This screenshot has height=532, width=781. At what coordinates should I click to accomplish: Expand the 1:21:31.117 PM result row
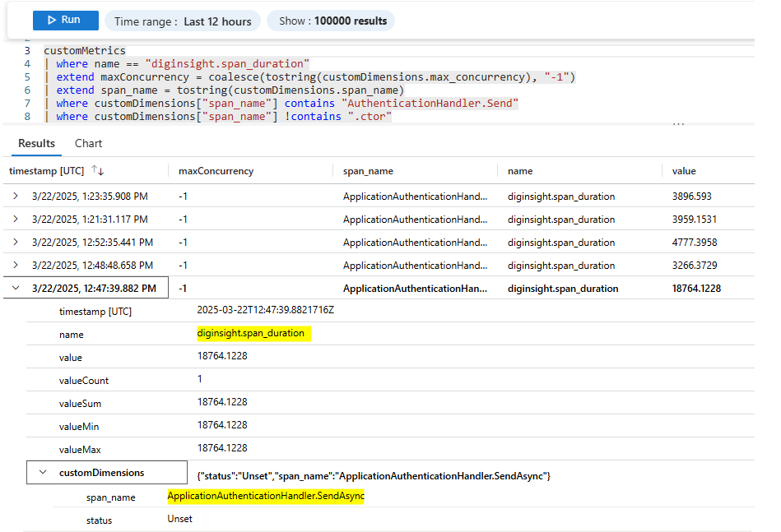[x=16, y=220]
